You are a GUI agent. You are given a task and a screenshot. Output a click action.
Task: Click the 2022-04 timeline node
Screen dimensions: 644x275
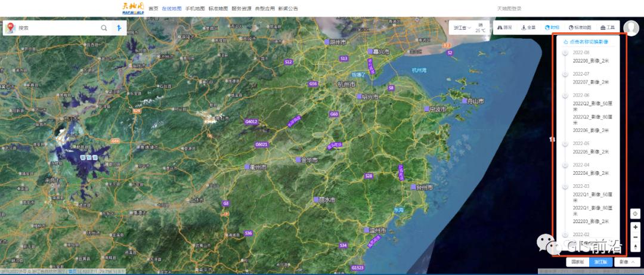(x=565, y=165)
